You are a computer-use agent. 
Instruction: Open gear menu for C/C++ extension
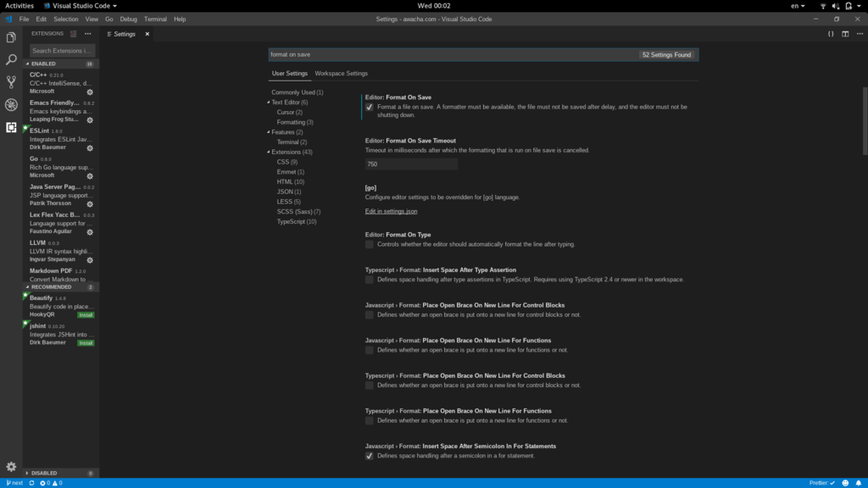point(90,91)
